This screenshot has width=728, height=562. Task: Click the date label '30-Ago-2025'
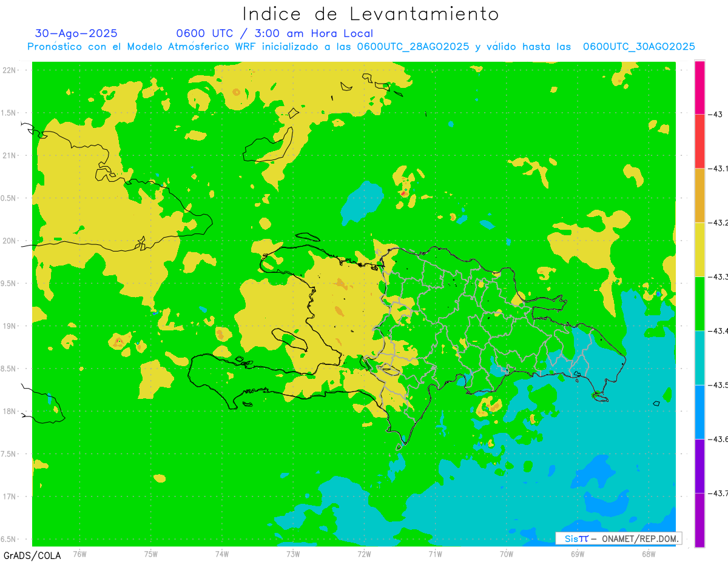[76, 33]
